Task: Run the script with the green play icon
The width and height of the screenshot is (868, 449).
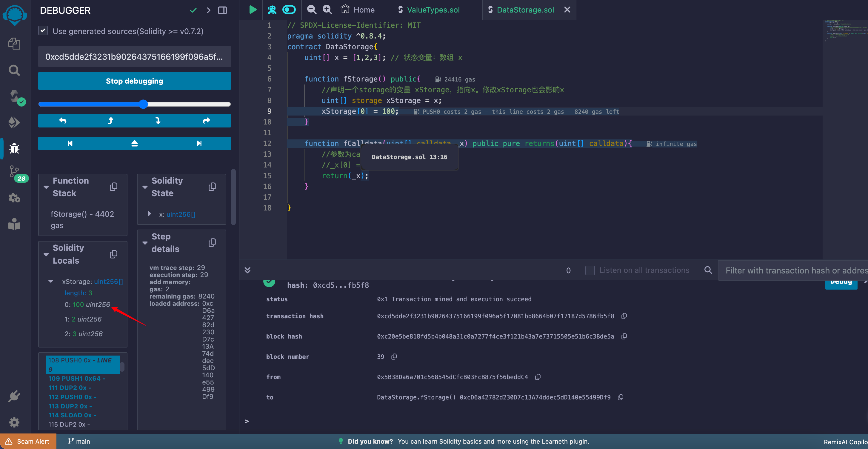Action: pos(253,10)
